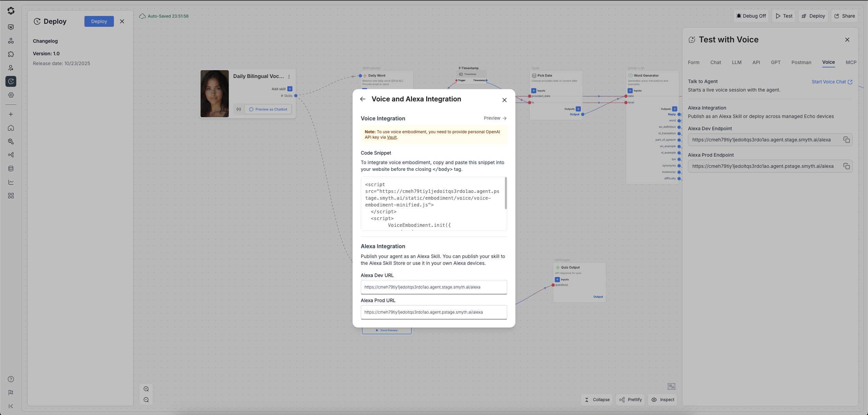Open the help icon in left sidebar
The height and width of the screenshot is (415, 868).
pos(11,379)
